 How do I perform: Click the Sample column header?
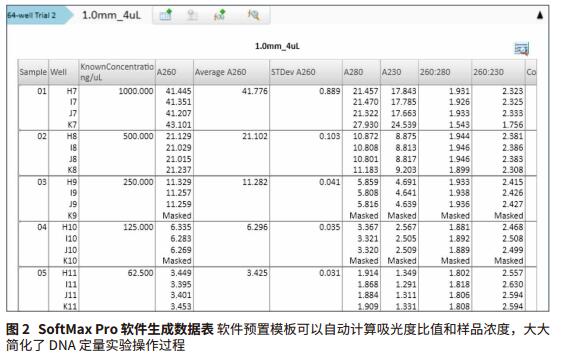coord(33,72)
